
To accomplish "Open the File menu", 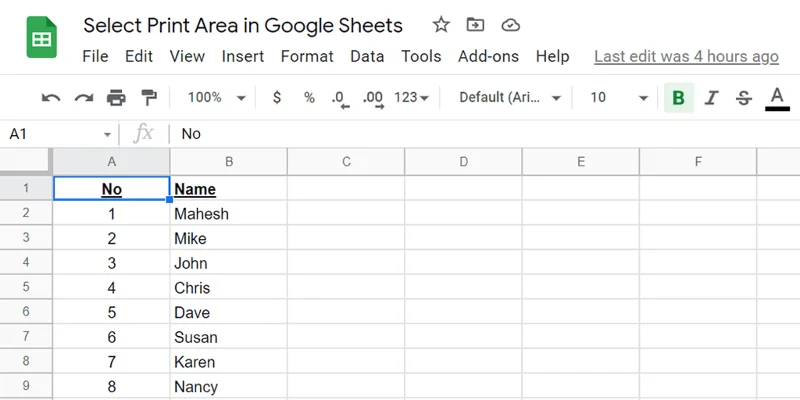I will (x=95, y=56).
